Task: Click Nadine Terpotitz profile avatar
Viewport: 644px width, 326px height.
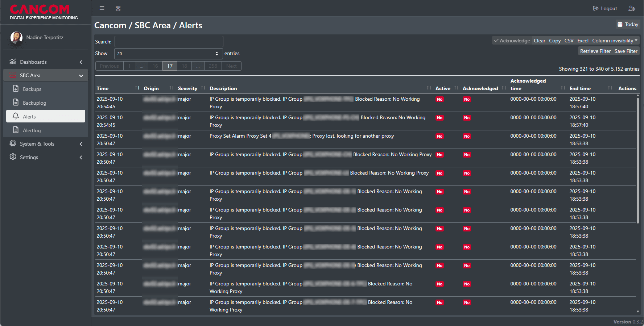Action: click(16, 37)
